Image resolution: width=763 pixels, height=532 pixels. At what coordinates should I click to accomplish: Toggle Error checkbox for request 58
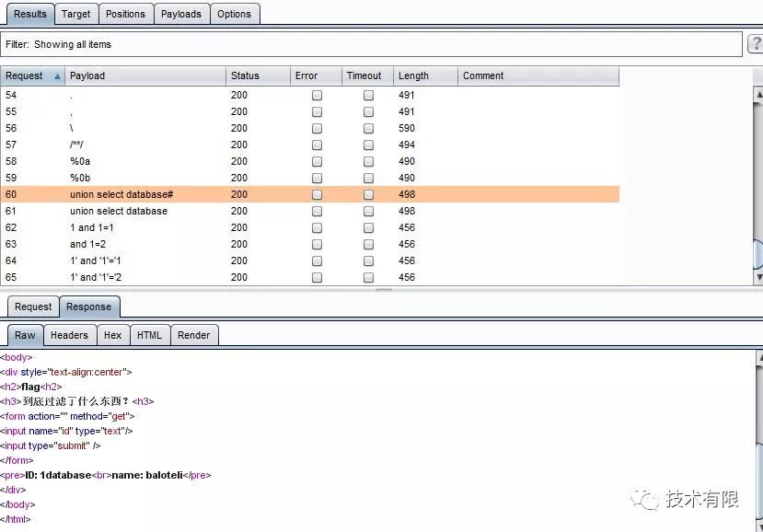coord(317,162)
